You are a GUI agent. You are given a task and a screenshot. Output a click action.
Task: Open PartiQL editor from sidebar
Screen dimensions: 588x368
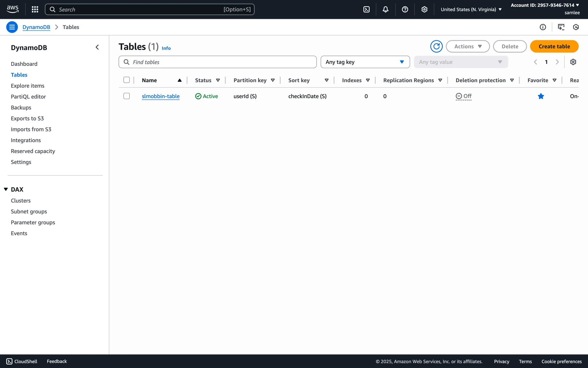28,97
